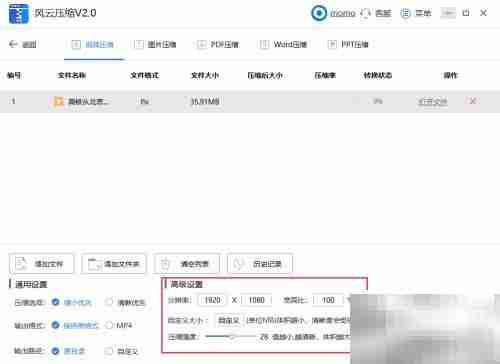This screenshot has width=500, height=364.
Task: Select the 保持原格式 output format radio
Action: (x=55, y=325)
